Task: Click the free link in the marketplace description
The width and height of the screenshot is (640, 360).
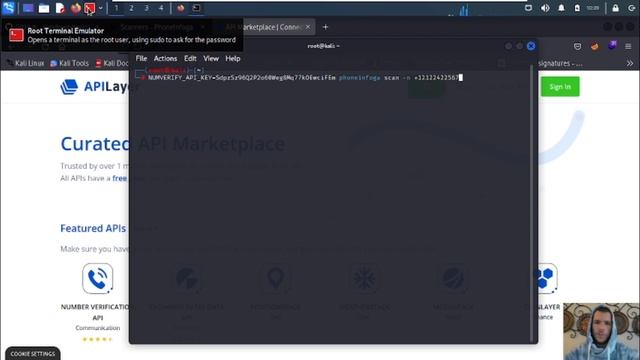Action: coord(120,178)
